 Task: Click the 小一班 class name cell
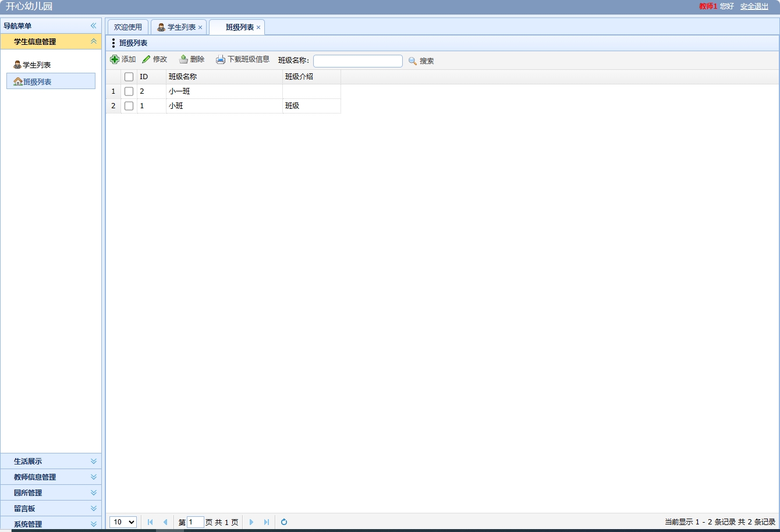click(224, 91)
